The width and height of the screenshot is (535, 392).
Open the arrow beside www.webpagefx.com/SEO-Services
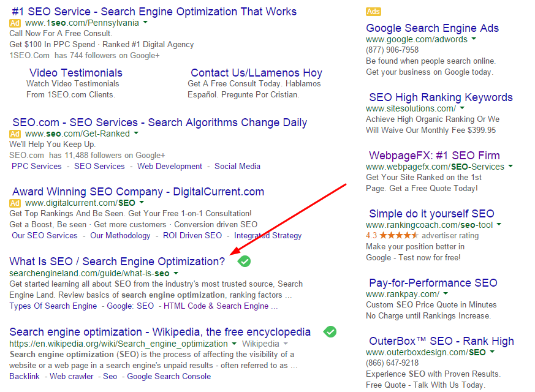(510, 167)
